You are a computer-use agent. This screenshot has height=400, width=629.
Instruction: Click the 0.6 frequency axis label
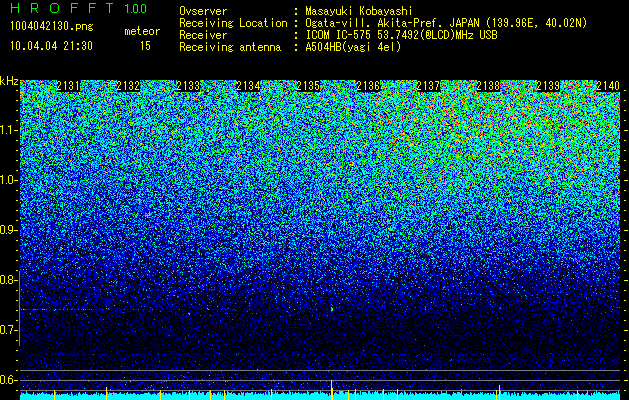pos(8,380)
